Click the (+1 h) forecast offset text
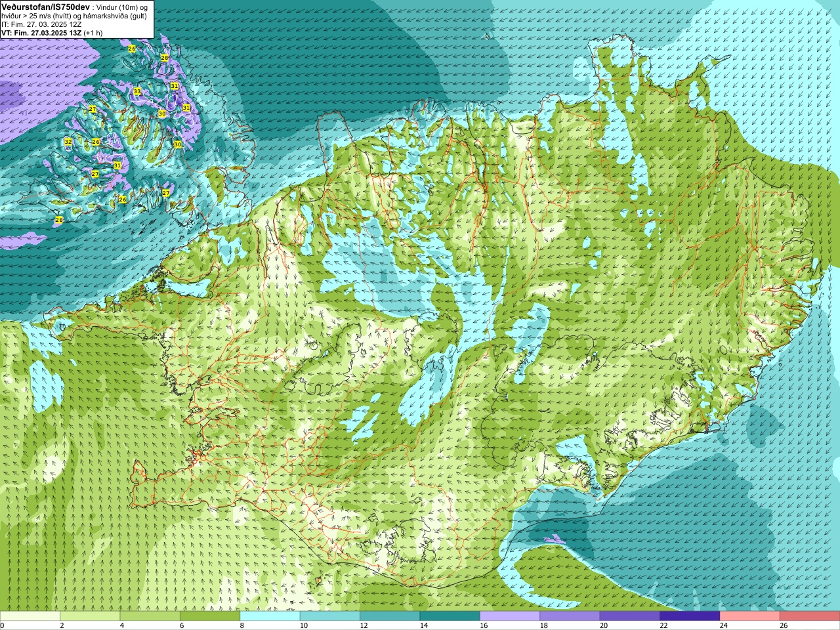 click(x=93, y=33)
